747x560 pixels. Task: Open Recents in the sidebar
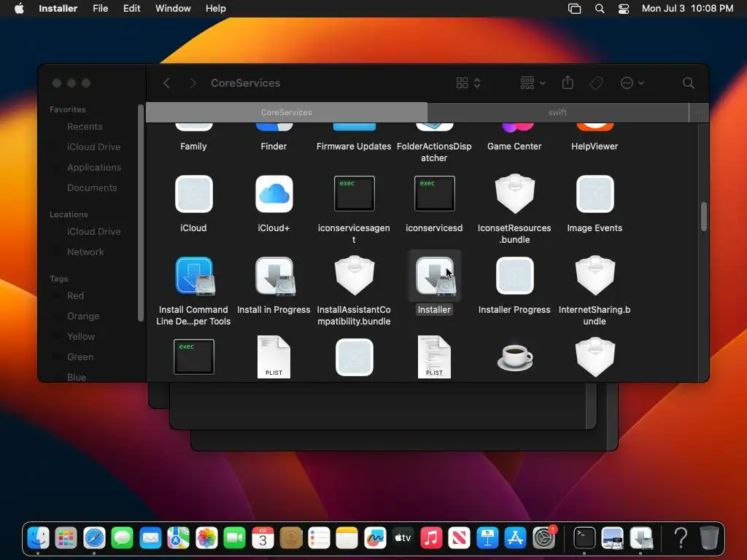click(85, 127)
